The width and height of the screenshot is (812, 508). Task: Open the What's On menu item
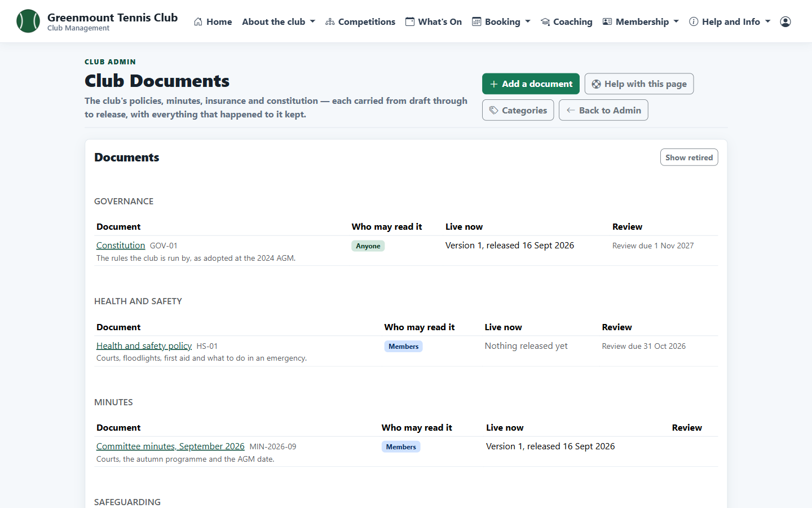[434, 21]
